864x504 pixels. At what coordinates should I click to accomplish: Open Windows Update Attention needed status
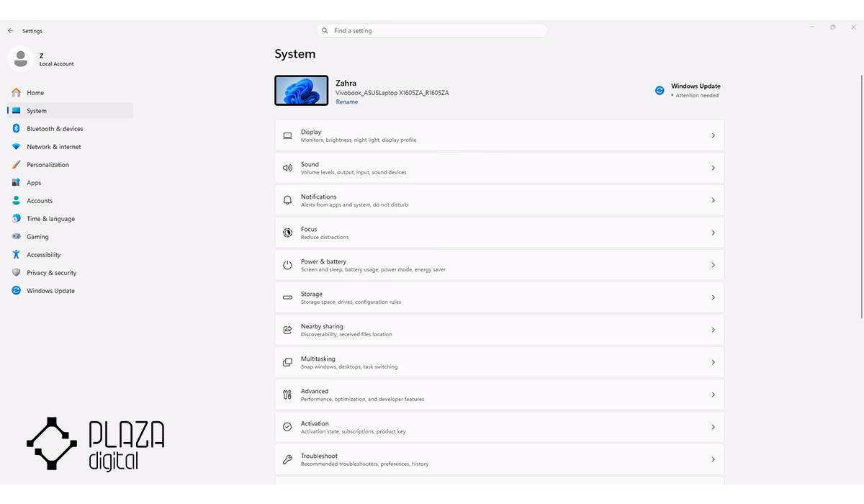click(697, 96)
